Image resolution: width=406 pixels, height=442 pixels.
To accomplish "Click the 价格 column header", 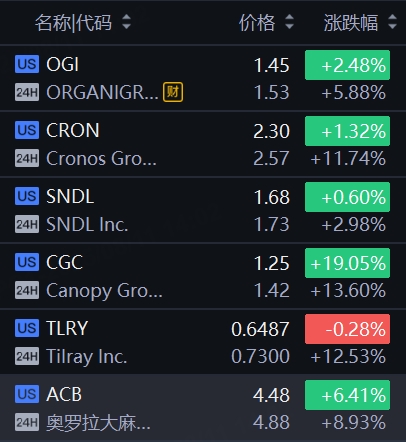I will (257, 23).
